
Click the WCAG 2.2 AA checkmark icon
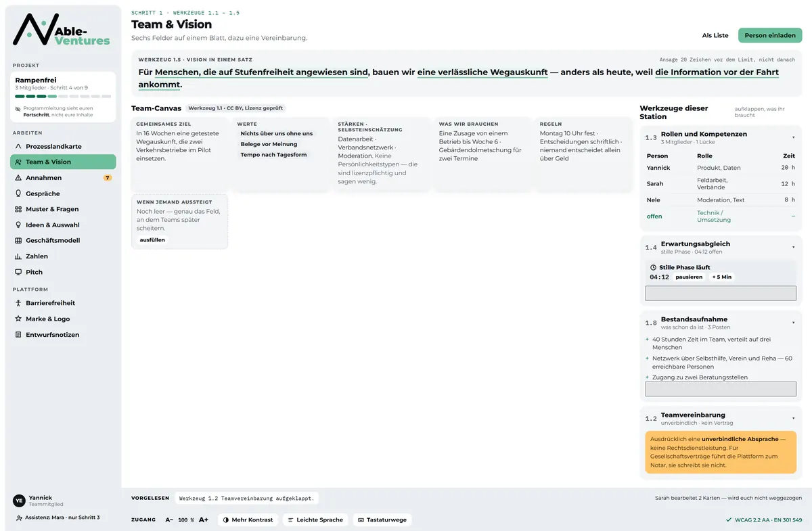[x=728, y=520]
